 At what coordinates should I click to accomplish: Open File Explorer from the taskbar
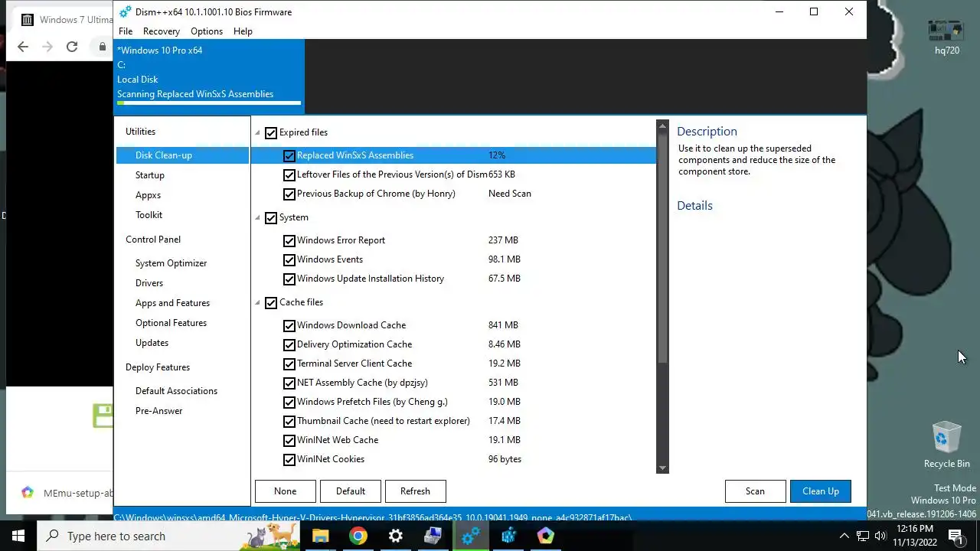tap(320, 536)
